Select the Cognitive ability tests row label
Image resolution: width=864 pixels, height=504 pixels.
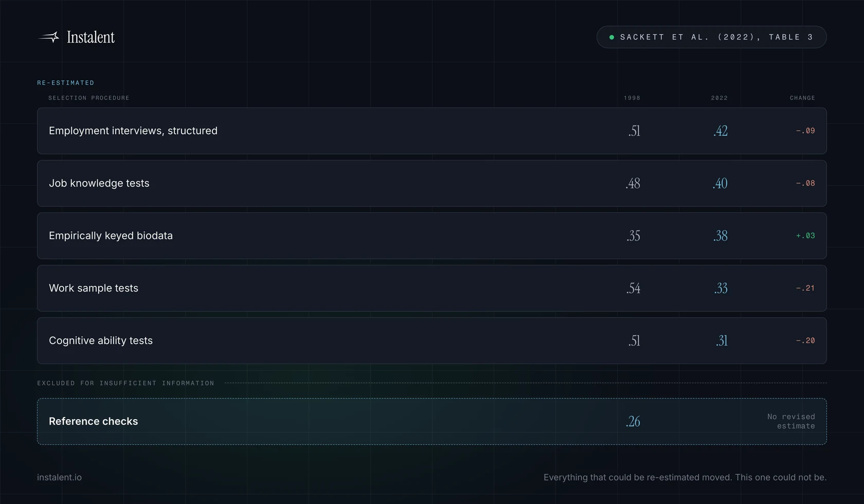point(101,340)
